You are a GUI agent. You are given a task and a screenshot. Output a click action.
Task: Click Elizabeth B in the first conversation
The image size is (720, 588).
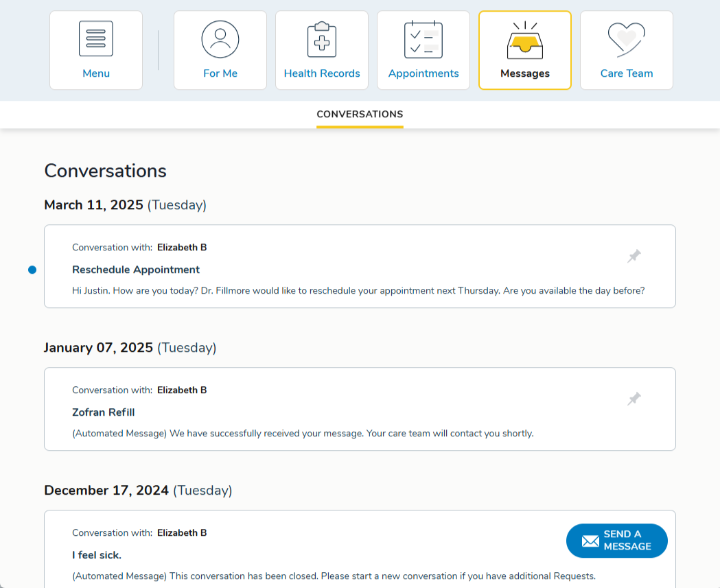(182, 247)
